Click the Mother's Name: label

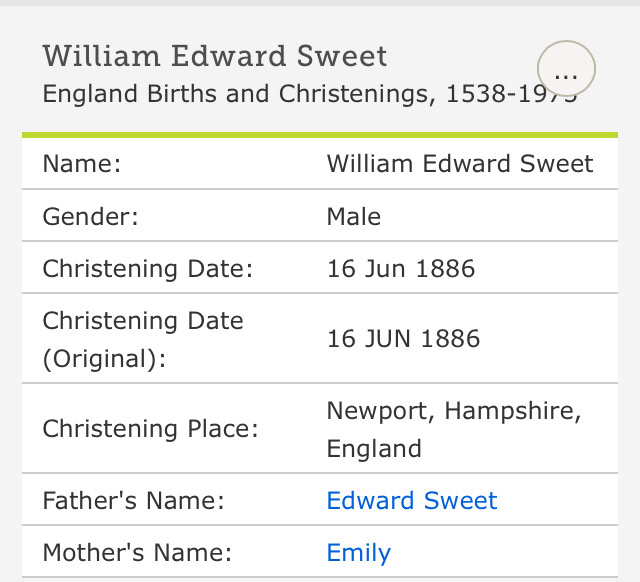(137, 552)
